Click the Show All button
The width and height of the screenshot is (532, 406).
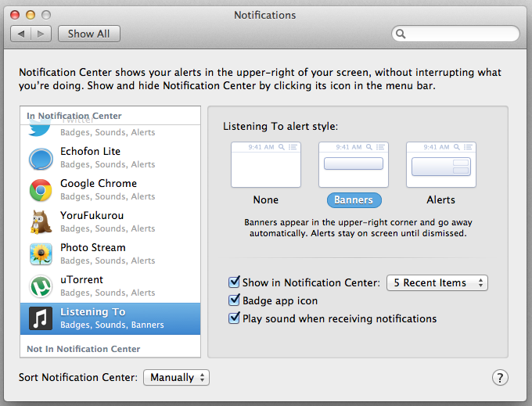point(89,34)
